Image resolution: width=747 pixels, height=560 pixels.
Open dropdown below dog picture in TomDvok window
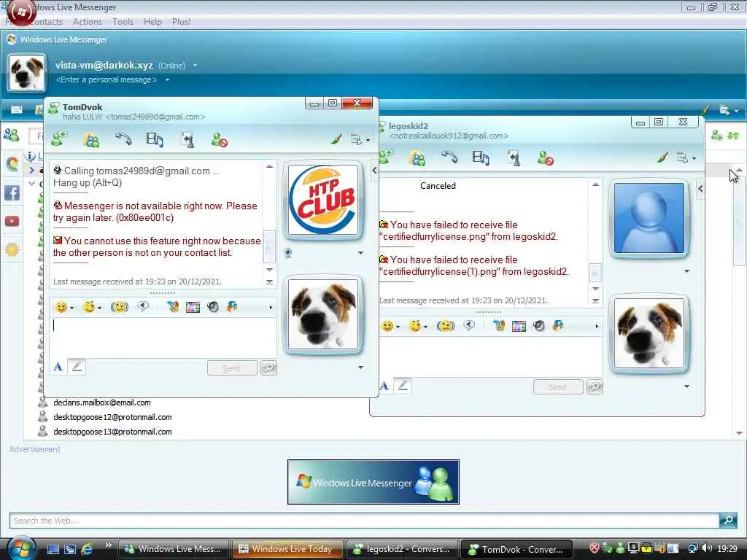tap(360, 367)
